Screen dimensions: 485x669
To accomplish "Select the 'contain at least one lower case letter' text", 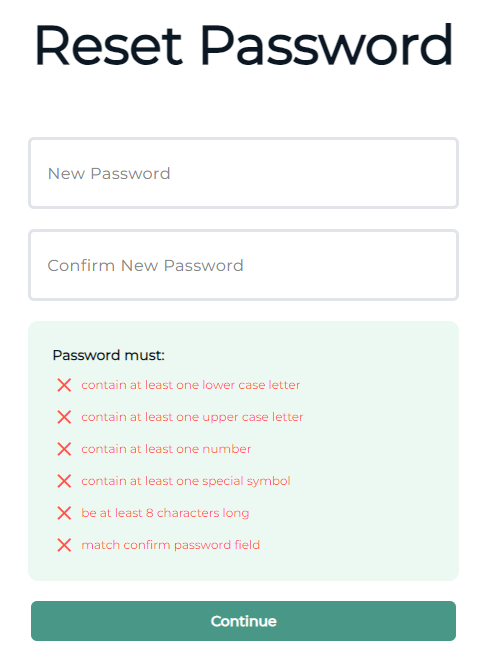I will tap(191, 385).
